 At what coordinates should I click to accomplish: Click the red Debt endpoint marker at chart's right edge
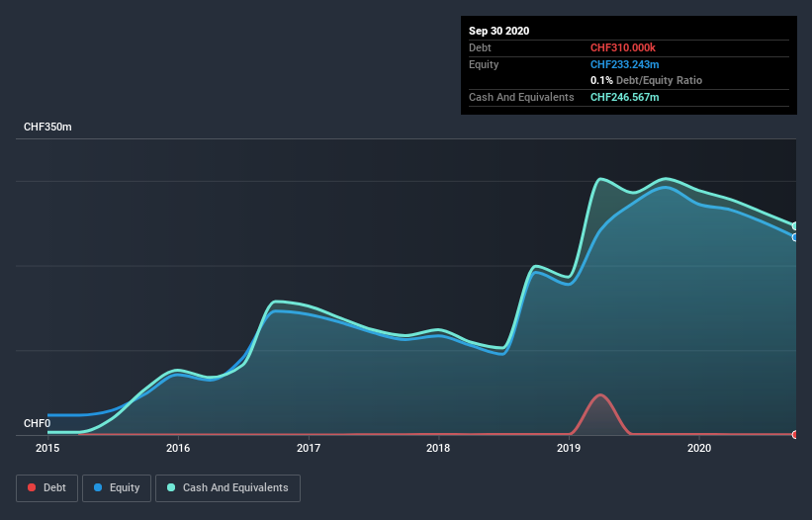pyautogui.click(x=795, y=434)
